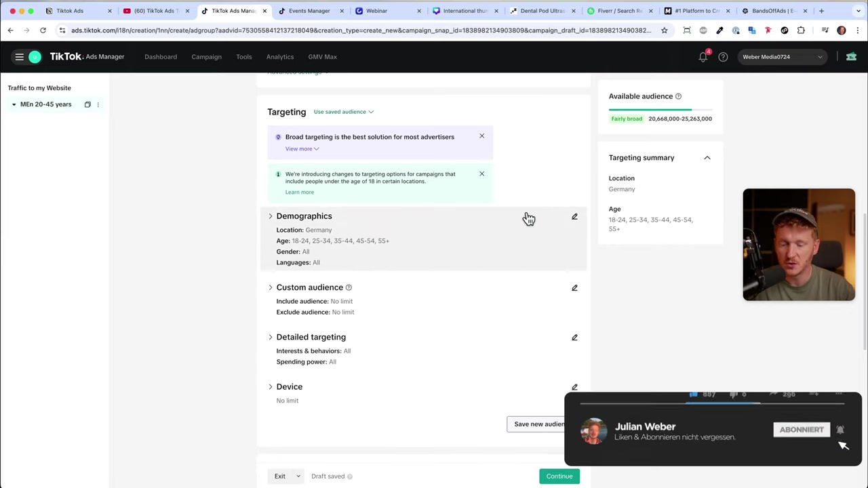Screen dimensions: 868x488
Task: Expand the Detailed targeting section chevron
Action: [x=270, y=337]
